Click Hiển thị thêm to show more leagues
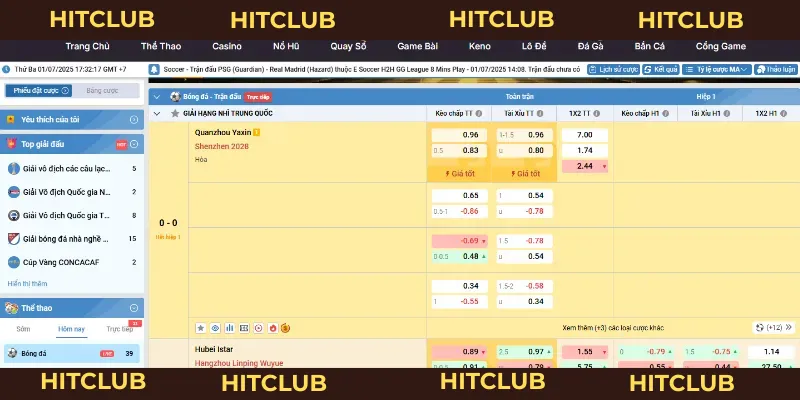The height and width of the screenshot is (400, 800). pyautogui.click(x=28, y=284)
